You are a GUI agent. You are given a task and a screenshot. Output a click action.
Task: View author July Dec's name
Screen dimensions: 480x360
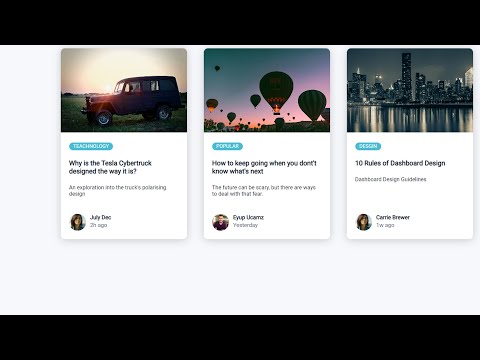pos(100,217)
